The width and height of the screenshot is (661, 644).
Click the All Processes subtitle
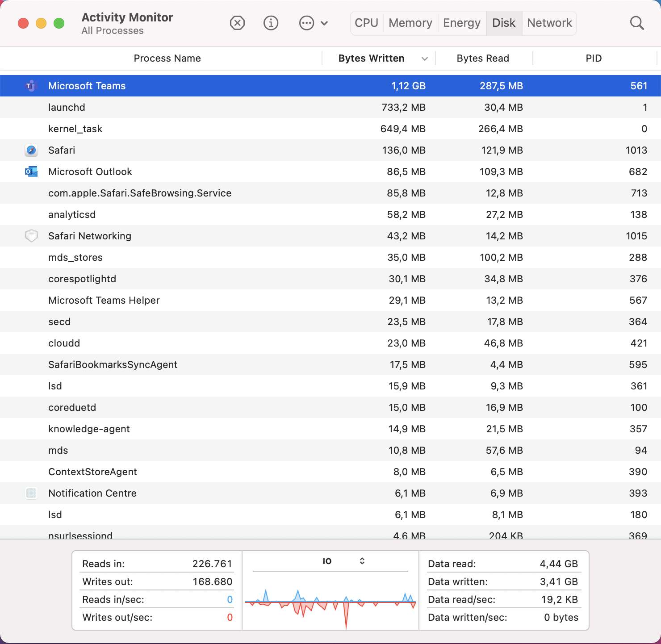point(113,31)
